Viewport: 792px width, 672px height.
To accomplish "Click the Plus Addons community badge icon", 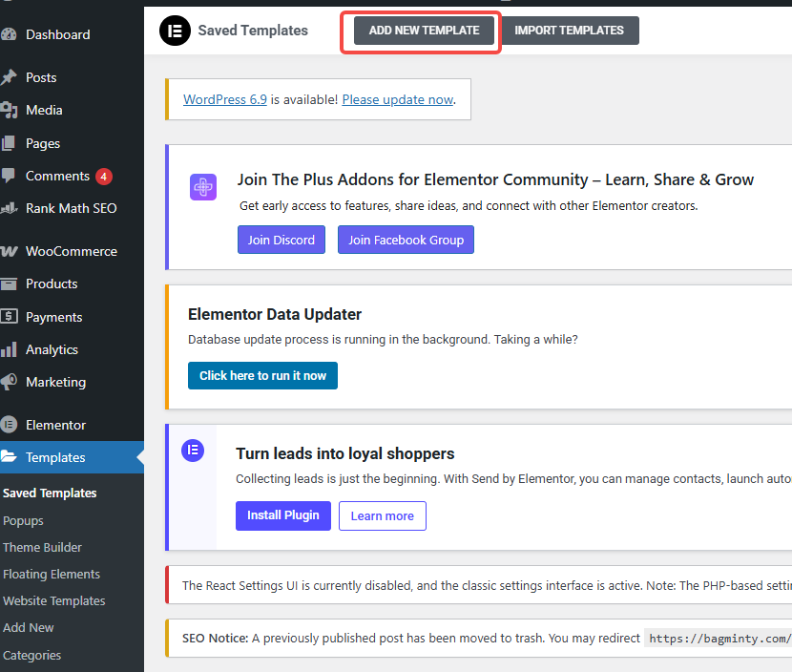I will 202,186.
